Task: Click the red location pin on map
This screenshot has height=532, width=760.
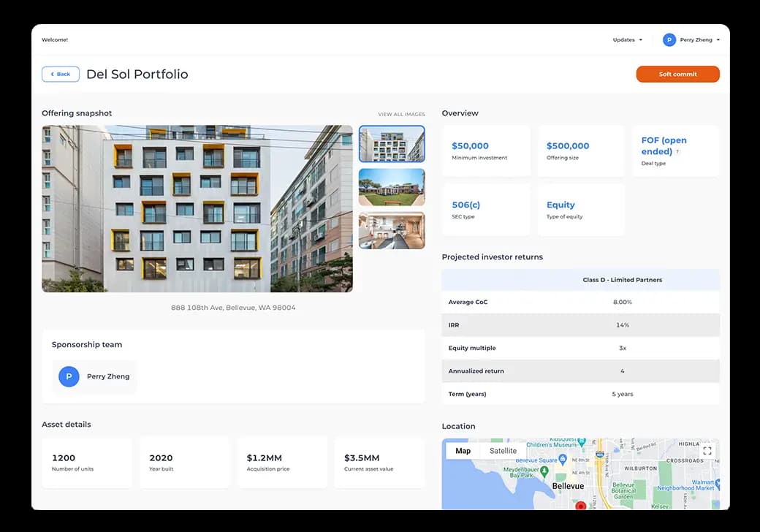Action: (x=581, y=506)
